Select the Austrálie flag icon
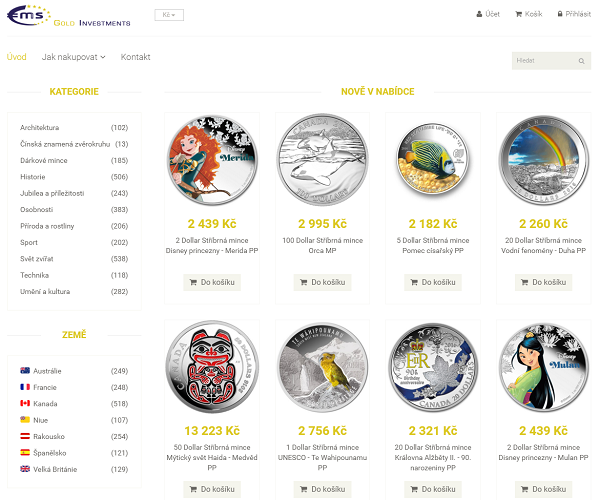Viewport: 600px width, 500px height. (x=25, y=370)
